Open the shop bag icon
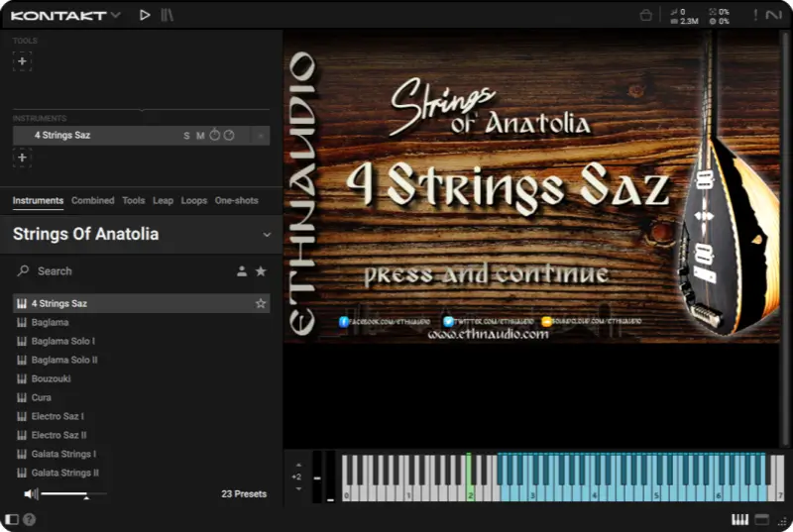 [x=645, y=15]
